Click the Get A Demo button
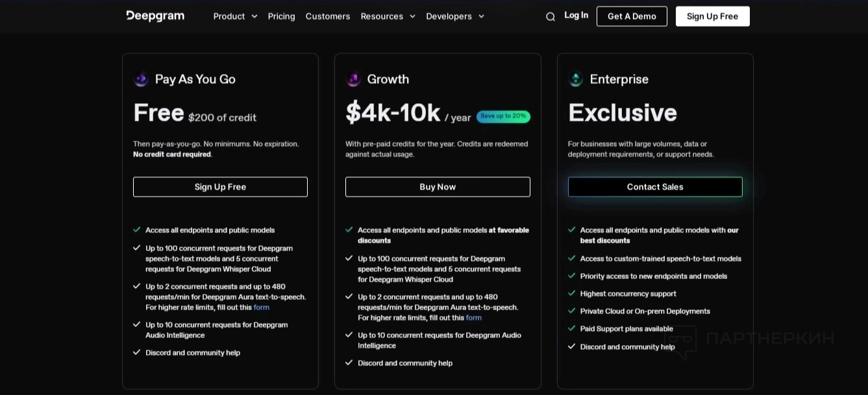Screen dimensions: 868x395 (632, 16)
